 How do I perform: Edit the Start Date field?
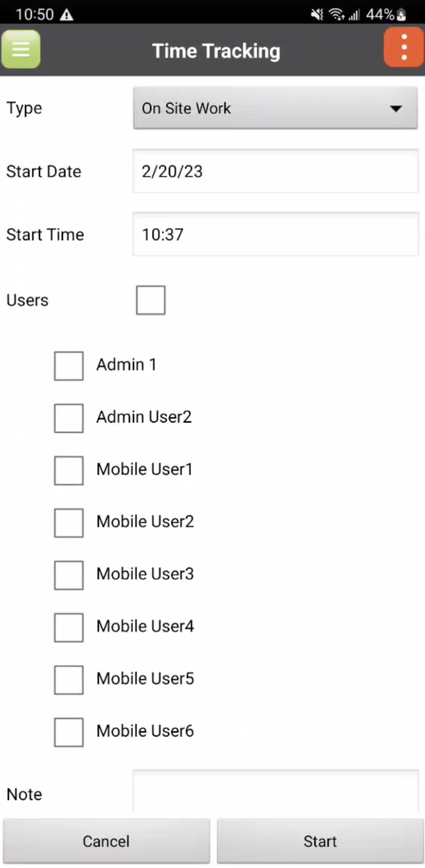pos(275,171)
